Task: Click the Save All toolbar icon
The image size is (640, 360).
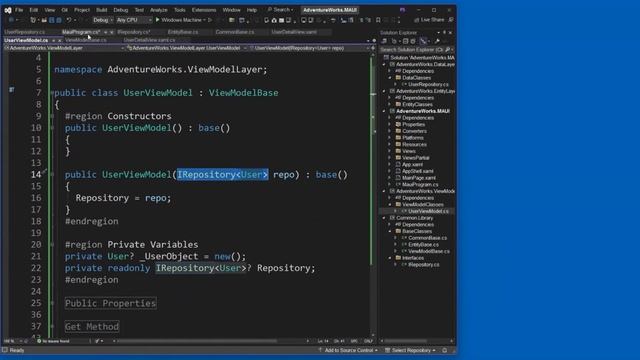Action: pyautogui.click(x=59, y=20)
